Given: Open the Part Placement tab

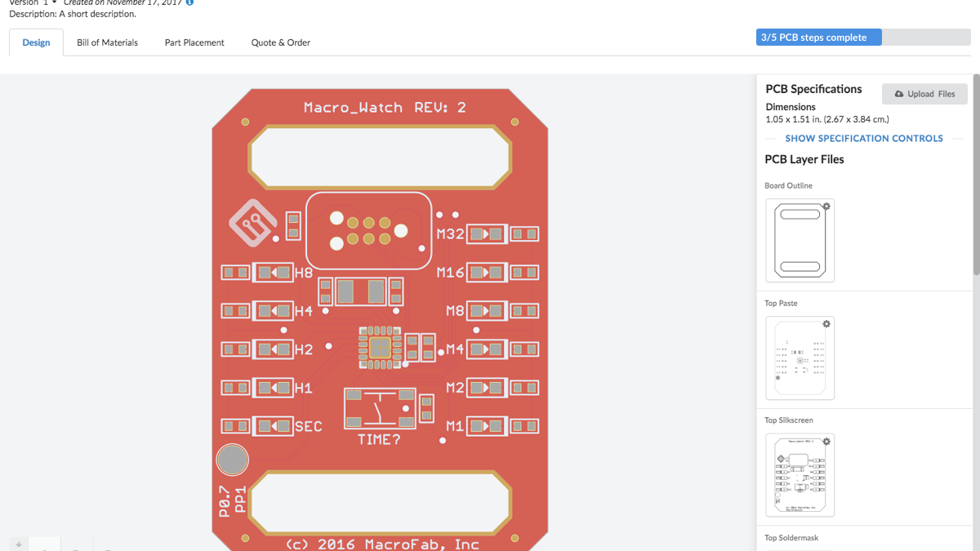Looking at the screenshot, I should click(194, 42).
